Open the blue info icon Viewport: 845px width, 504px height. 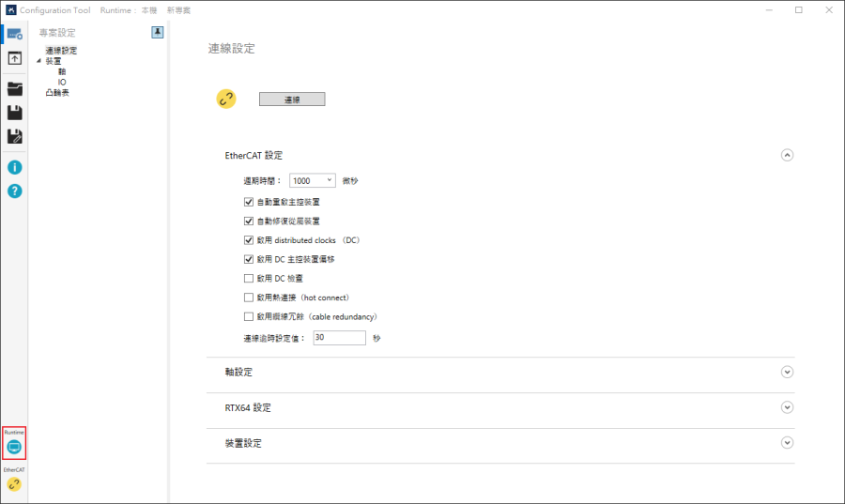pos(14,167)
